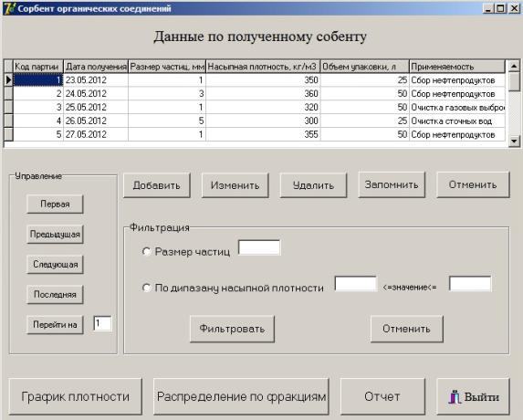Click the Delphi application icon in title bar
Screen dimensions: 523x420
click(9, 8)
